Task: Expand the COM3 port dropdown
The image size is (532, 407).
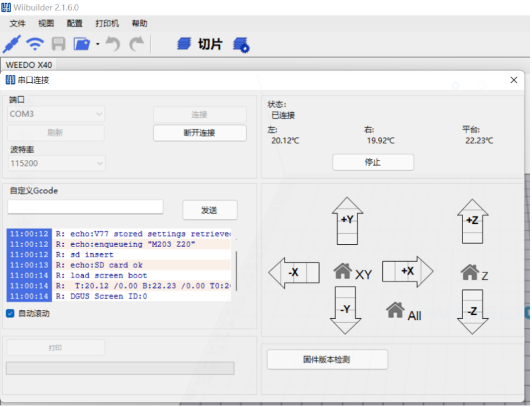Action: 57,114
